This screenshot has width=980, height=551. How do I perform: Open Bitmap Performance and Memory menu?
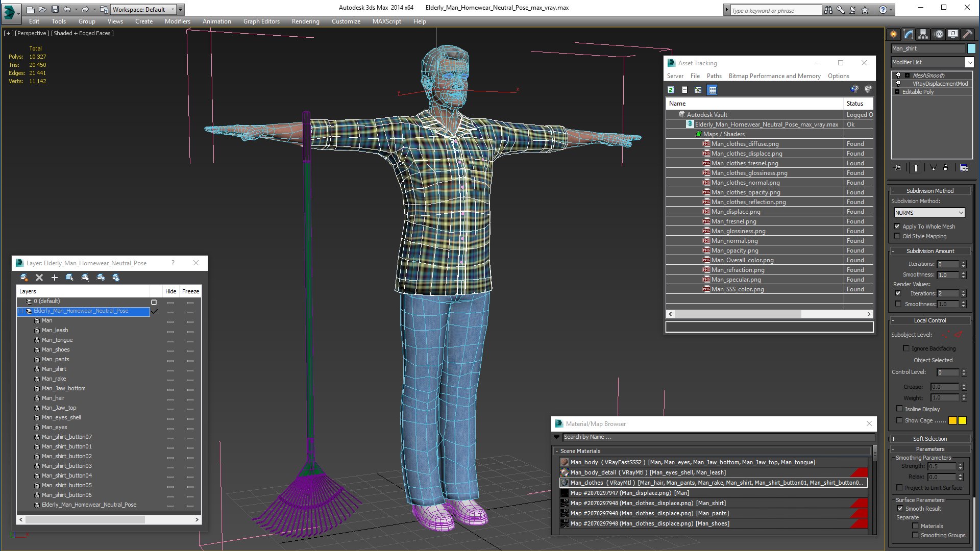point(774,76)
